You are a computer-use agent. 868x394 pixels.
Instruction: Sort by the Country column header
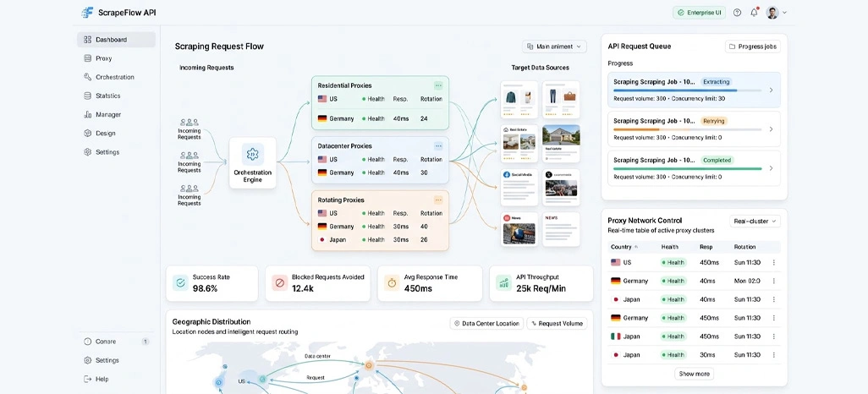pyautogui.click(x=624, y=247)
